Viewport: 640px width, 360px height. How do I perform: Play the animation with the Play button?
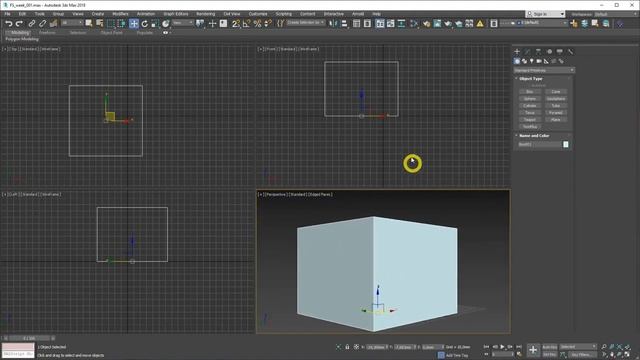502,347
